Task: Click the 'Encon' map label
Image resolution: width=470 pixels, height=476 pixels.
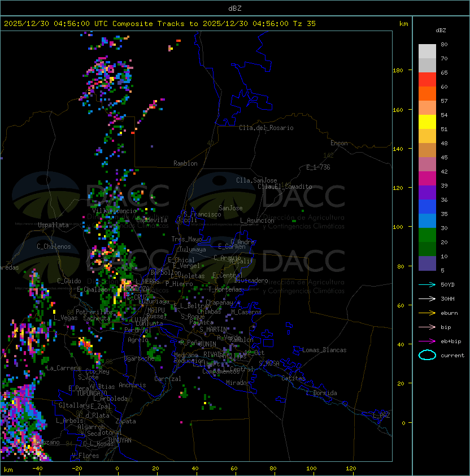Action: click(339, 143)
